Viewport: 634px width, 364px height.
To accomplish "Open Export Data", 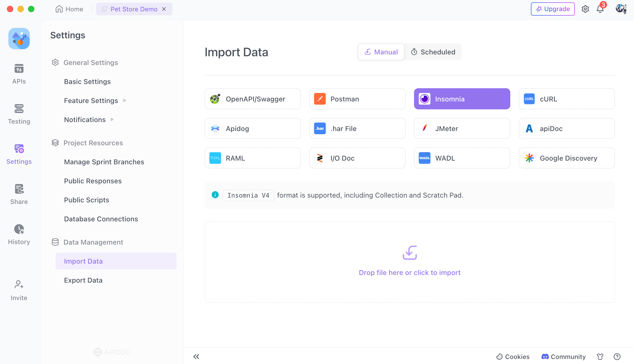I will (83, 280).
